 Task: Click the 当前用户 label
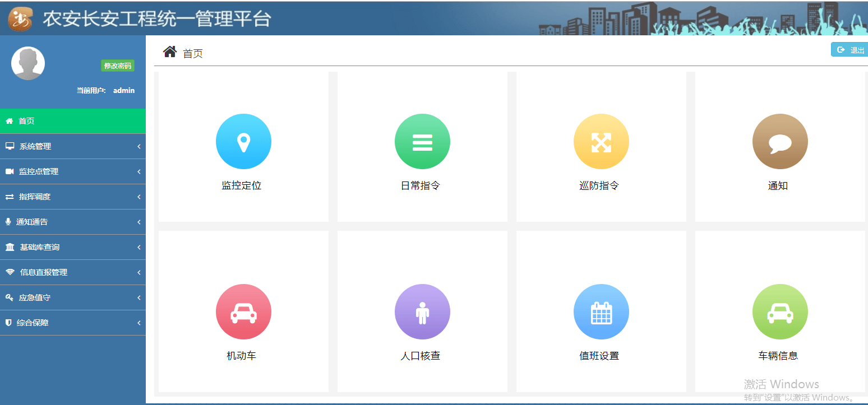[x=91, y=90]
